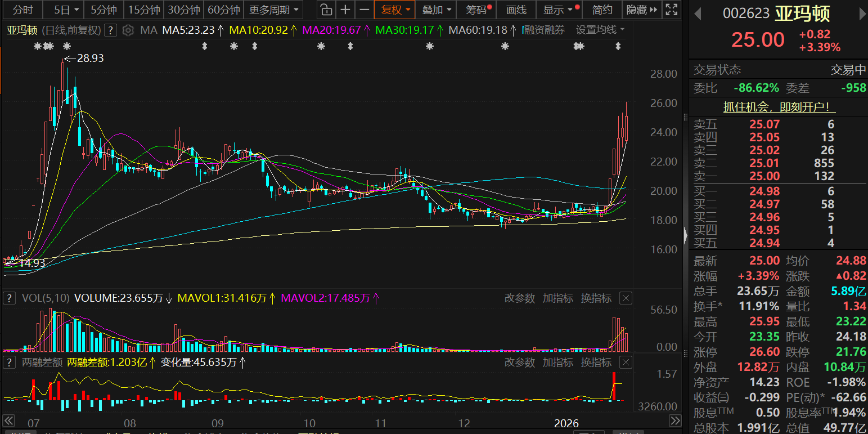This screenshot has width=868, height=434.
Task: Close the VOL indicator panel
Action: tap(626, 298)
